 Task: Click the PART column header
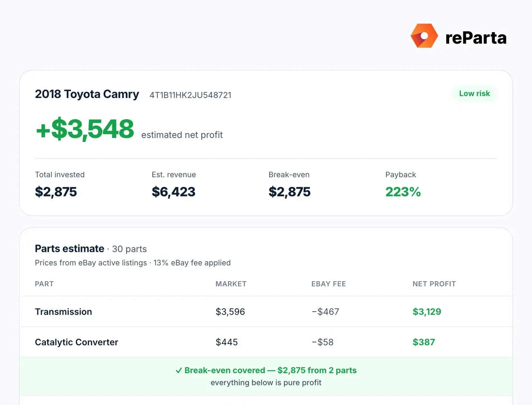point(44,284)
